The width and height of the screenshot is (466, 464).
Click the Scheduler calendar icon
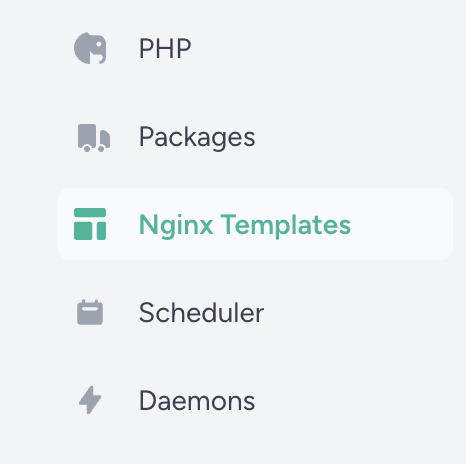pyautogui.click(x=90, y=312)
